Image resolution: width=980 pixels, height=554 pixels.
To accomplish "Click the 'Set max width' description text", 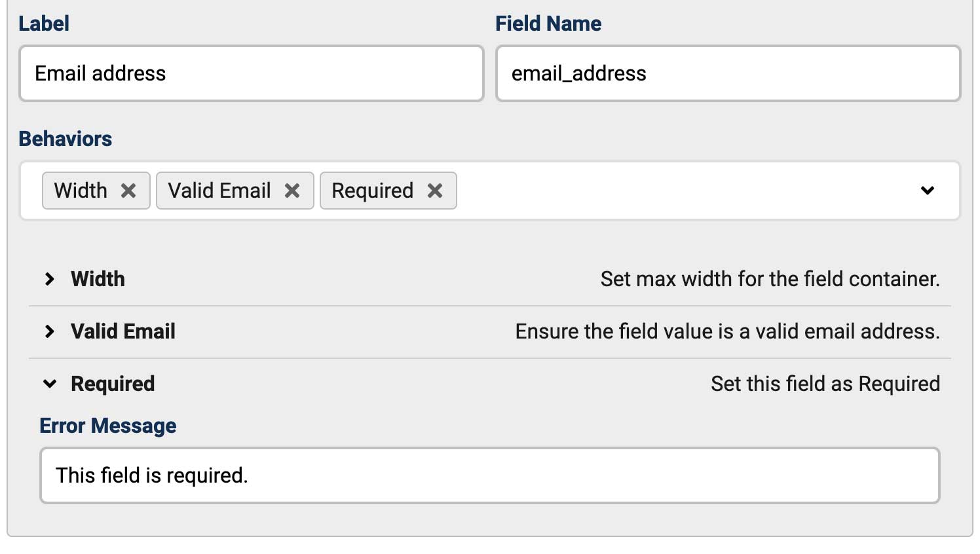I will 770,279.
